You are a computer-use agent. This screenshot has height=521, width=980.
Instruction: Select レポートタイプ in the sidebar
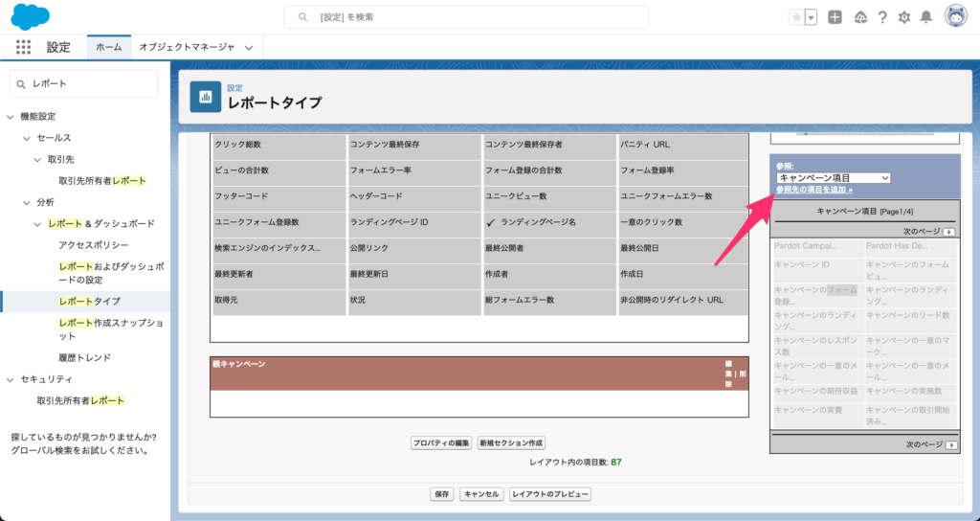(89, 302)
